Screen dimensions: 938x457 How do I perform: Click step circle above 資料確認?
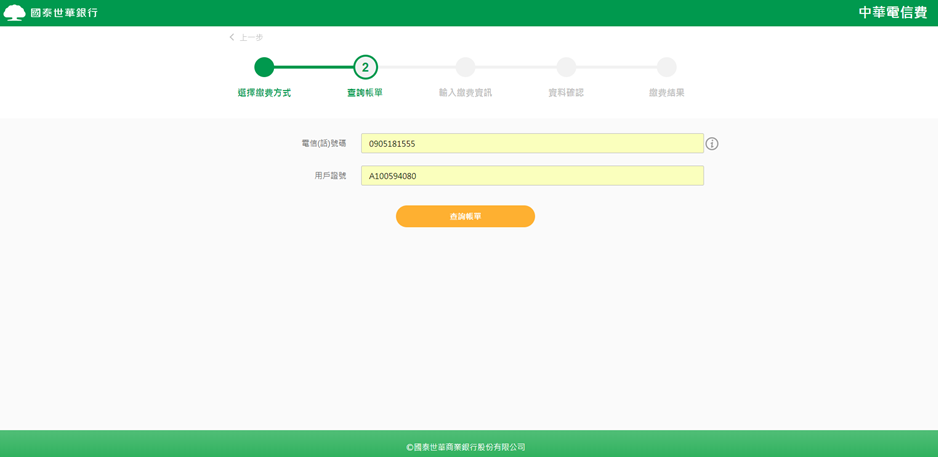tap(566, 67)
